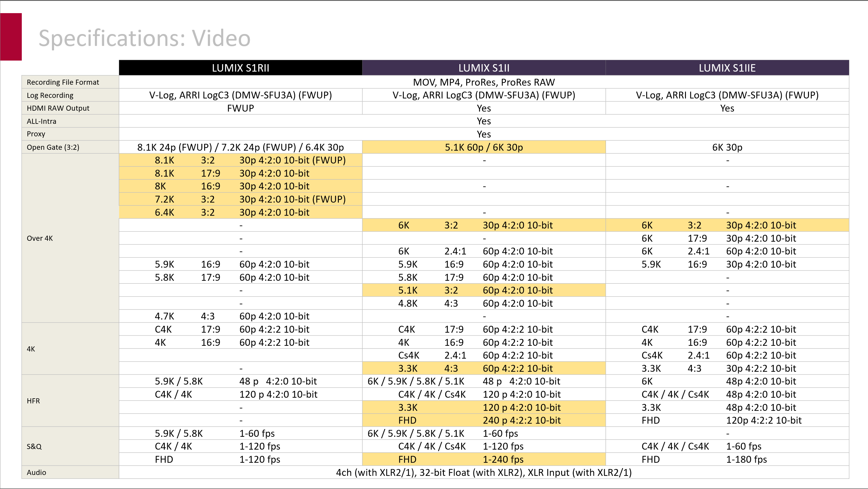
Task: Select the highlighted '5.1K 60p / 6K 30p' cell
Action: coord(484,147)
